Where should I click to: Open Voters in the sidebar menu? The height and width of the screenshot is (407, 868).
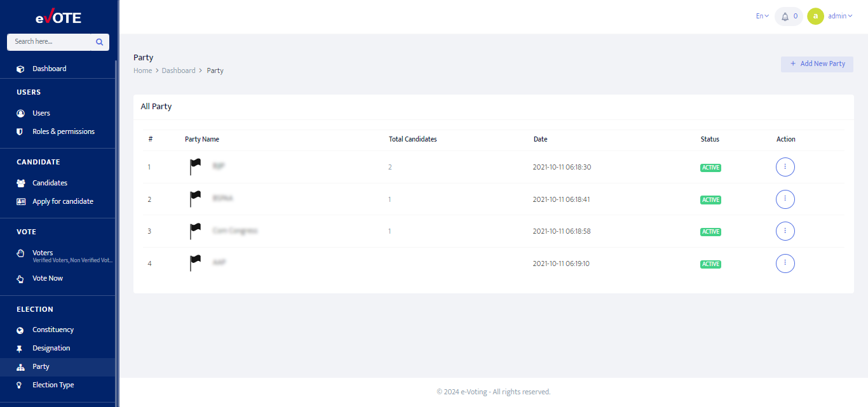coord(43,253)
